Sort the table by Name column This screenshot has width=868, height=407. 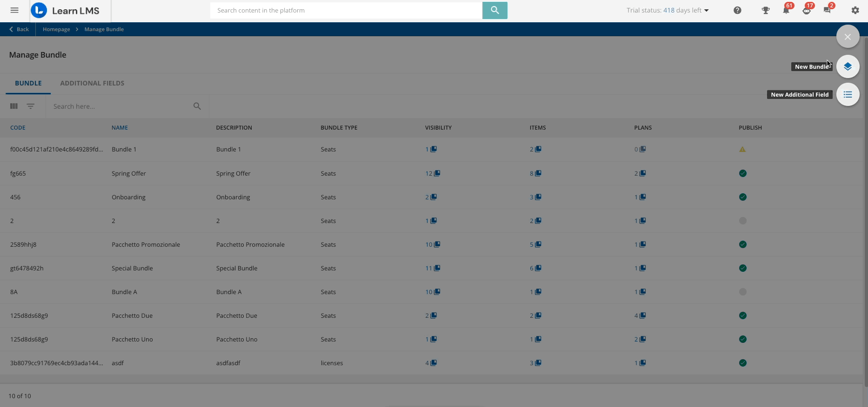point(120,128)
